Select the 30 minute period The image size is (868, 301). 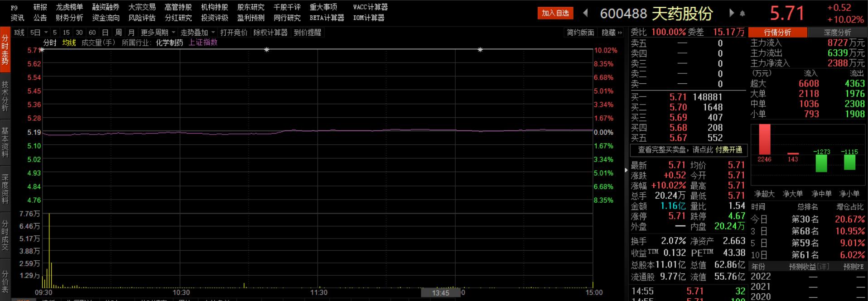[x=79, y=33]
